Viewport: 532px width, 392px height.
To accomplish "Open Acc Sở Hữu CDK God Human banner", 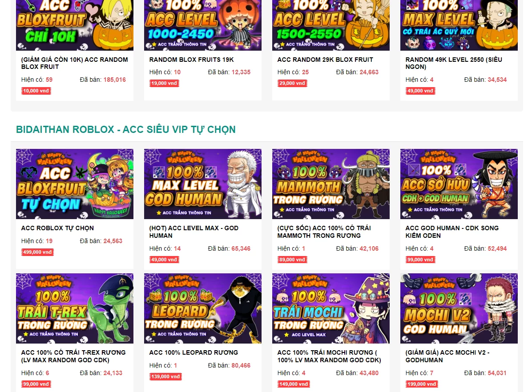I will click(459, 184).
